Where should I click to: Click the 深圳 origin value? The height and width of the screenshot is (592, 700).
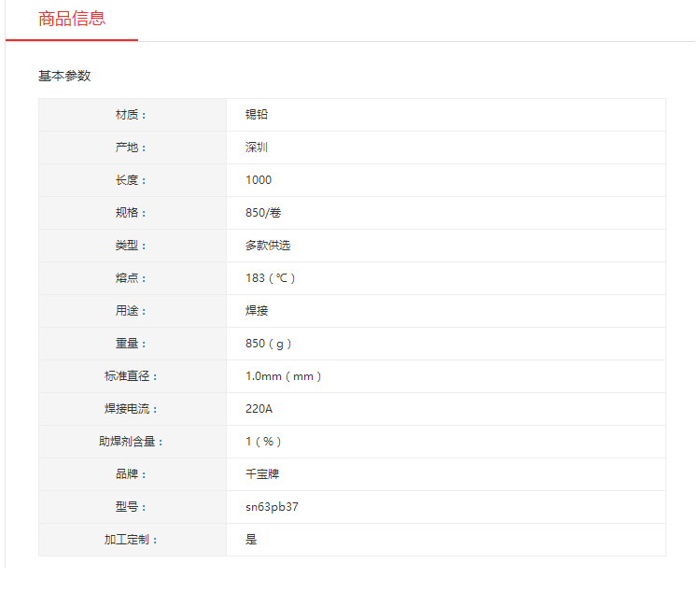pyautogui.click(x=257, y=147)
